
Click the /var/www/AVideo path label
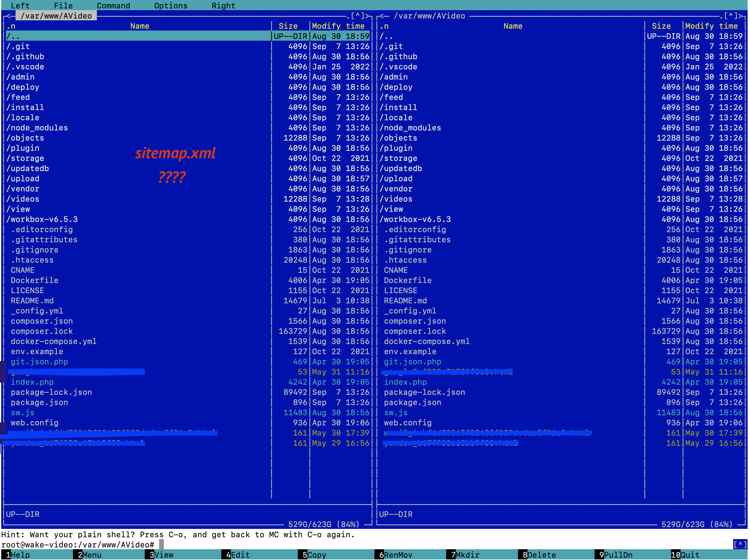pyautogui.click(x=56, y=16)
